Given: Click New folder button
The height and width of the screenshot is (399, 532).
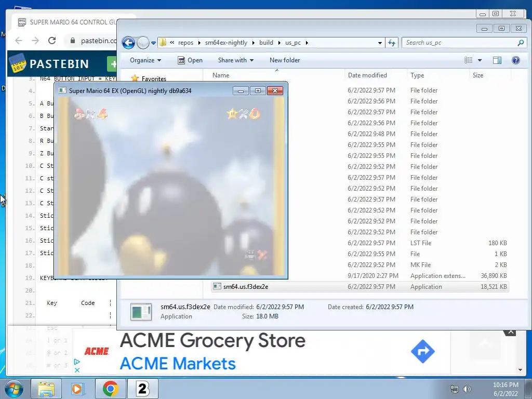Looking at the screenshot, I should (285, 60).
